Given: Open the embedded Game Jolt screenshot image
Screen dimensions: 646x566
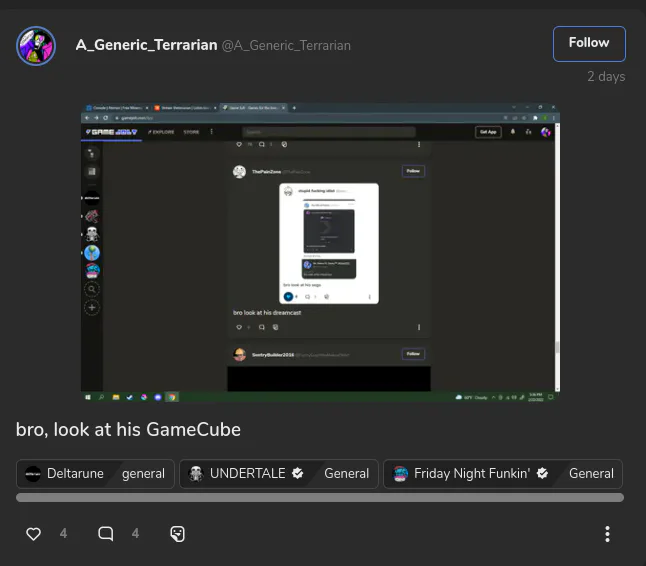Looking at the screenshot, I should [x=320, y=253].
